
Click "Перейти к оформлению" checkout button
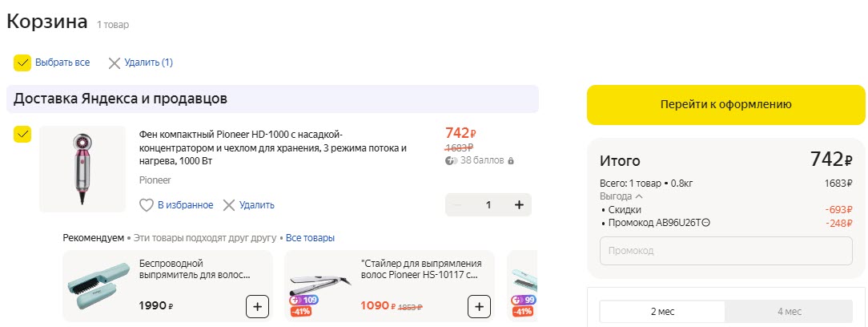(x=725, y=104)
